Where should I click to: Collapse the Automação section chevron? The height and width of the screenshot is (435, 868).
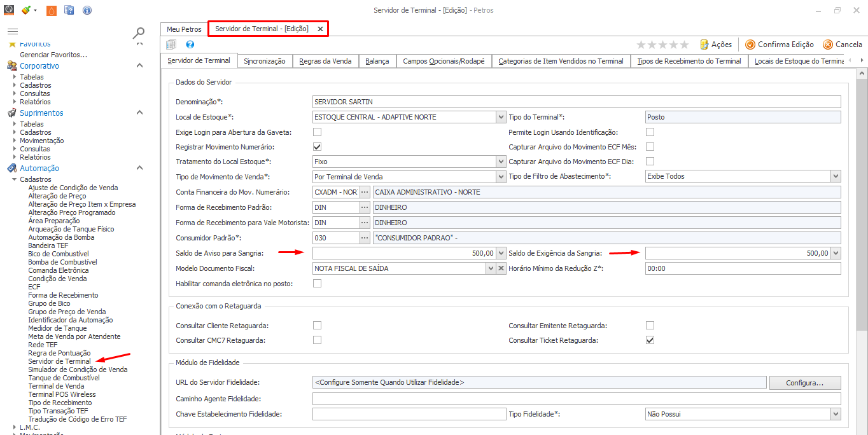[140, 168]
